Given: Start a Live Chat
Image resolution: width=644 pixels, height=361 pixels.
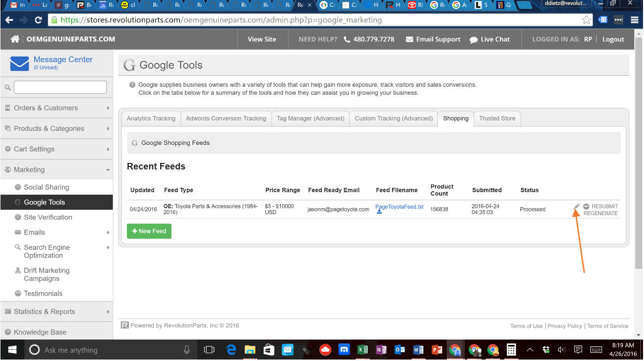Looking at the screenshot, I should tap(490, 39).
